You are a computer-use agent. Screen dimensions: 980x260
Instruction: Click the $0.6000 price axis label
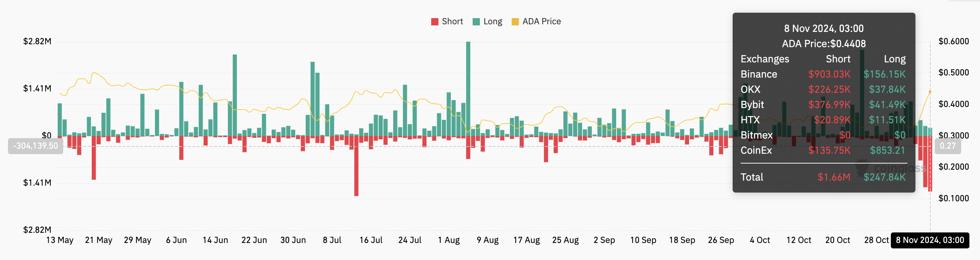click(x=954, y=41)
